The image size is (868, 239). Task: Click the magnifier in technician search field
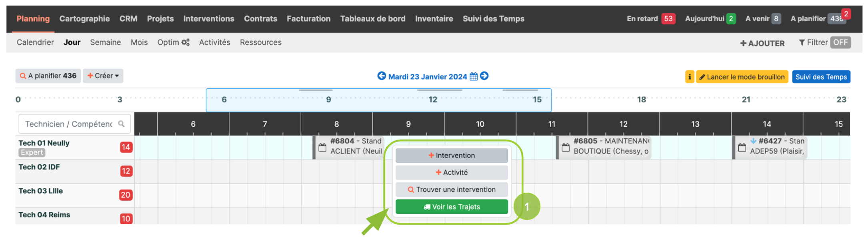coord(122,124)
